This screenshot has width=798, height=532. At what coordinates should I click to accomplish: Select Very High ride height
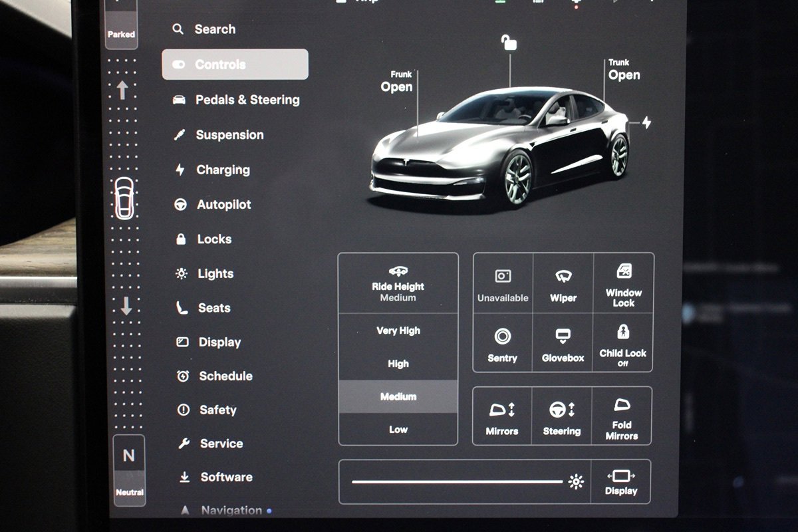398,331
